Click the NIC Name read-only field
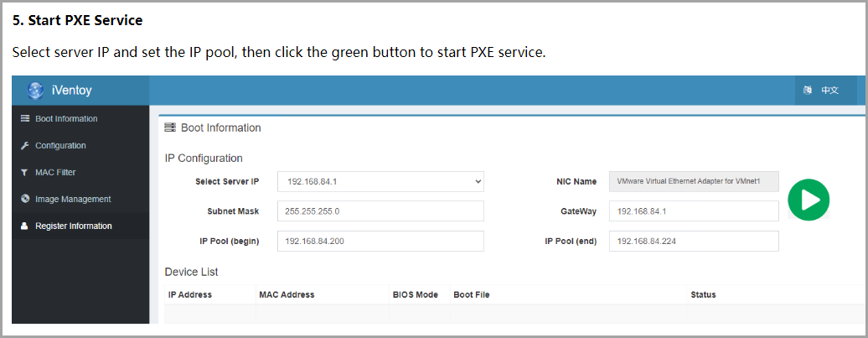This screenshot has width=868, height=338. coord(694,181)
